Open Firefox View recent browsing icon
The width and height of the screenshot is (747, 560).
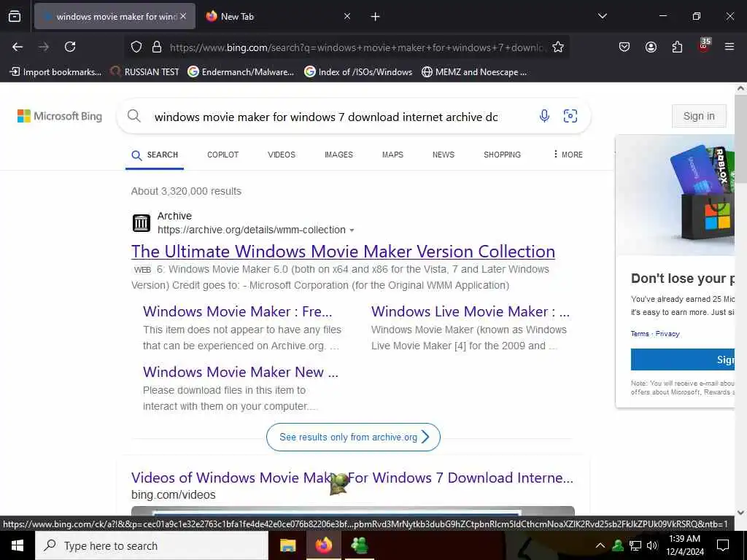(15, 16)
